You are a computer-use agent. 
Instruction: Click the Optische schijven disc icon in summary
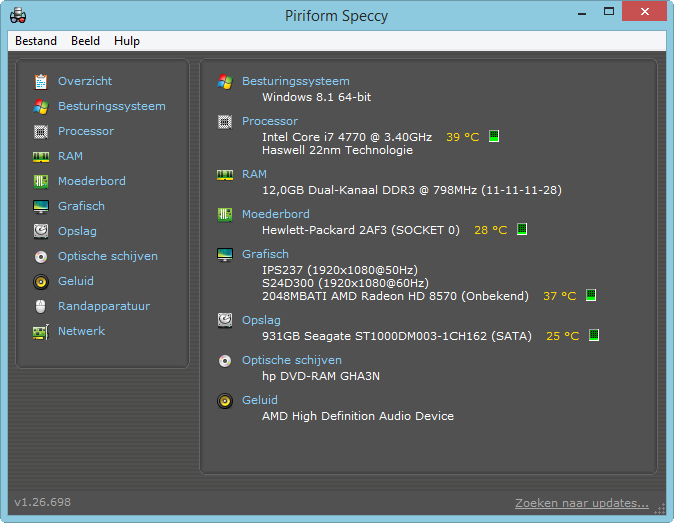coord(225,361)
